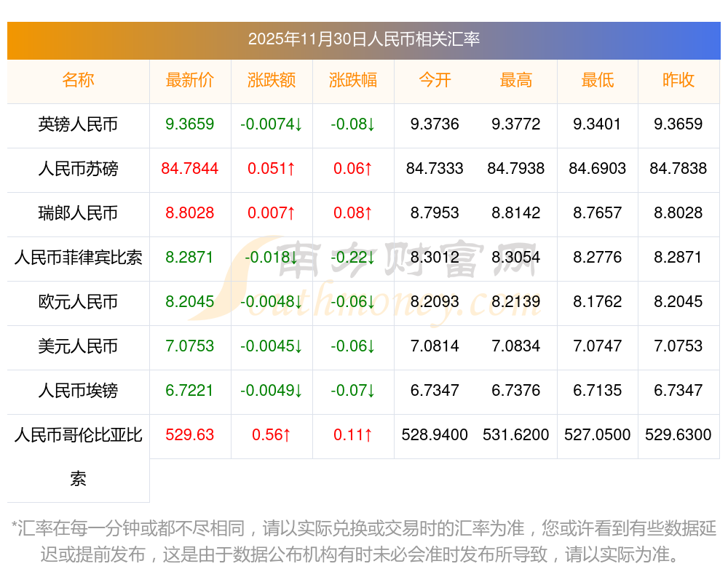Viewport: 728px width, 577px height.
Task: Select high value 7.0834
Action: point(516,346)
